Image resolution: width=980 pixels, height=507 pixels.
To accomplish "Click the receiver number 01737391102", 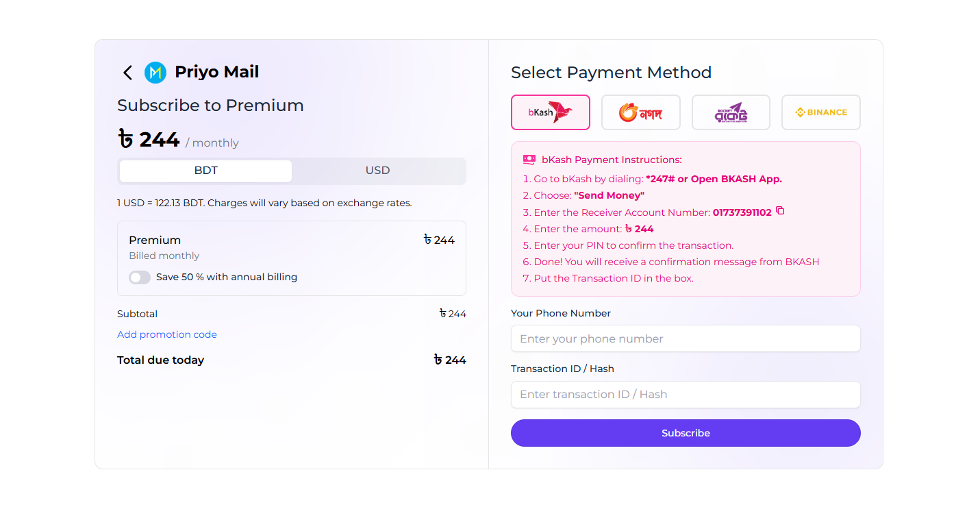I will tap(742, 212).
